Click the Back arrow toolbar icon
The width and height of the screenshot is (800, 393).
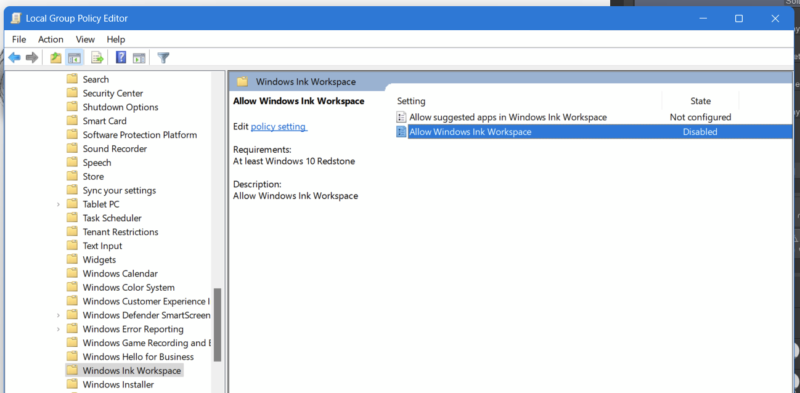click(x=14, y=58)
